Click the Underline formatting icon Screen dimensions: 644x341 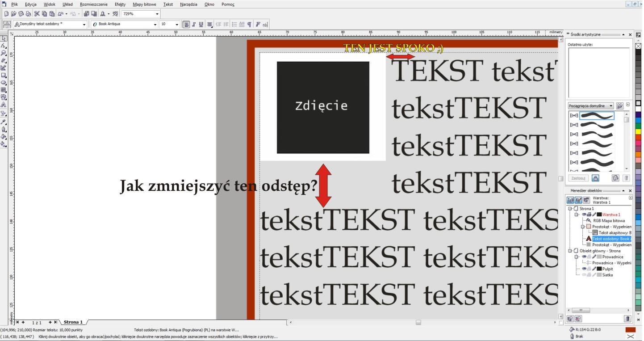pyautogui.click(x=201, y=24)
